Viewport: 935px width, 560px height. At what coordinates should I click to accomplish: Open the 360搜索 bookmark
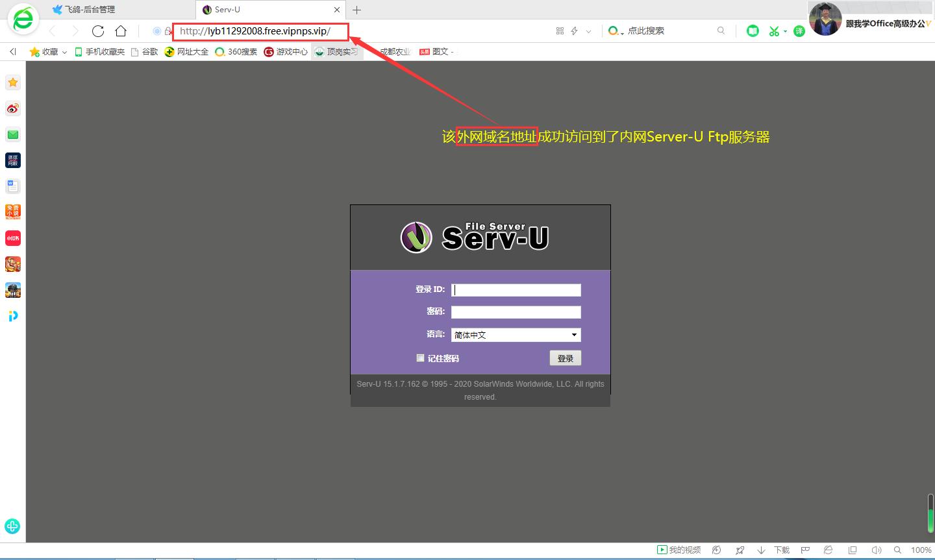[236, 52]
